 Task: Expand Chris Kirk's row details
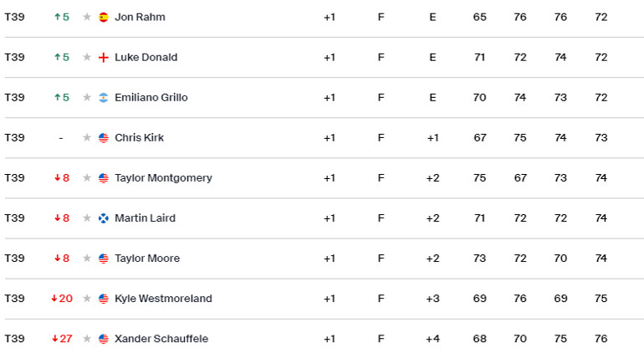(x=324, y=138)
